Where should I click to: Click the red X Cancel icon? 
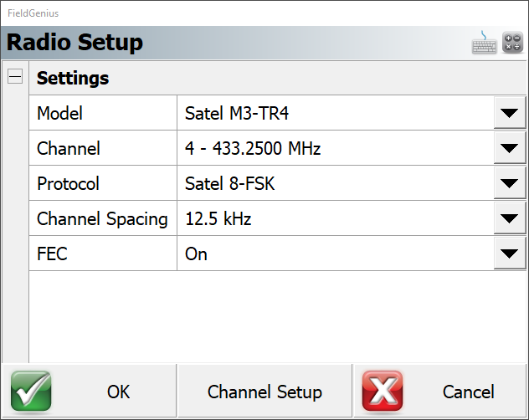point(383,392)
